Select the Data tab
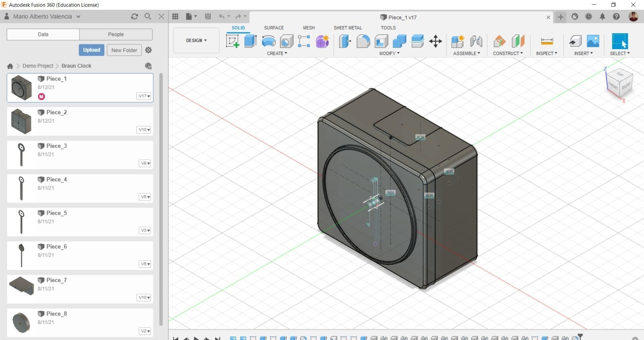Image resolution: width=644 pixels, height=340 pixels. click(43, 34)
